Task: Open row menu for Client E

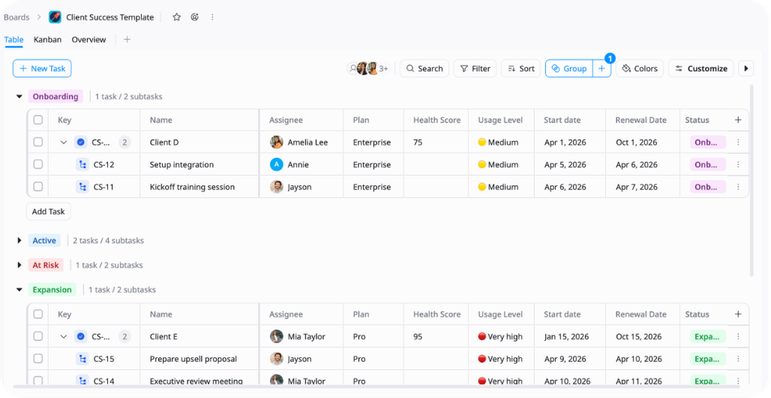Action: pyautogui.click(x=738, y=337)
